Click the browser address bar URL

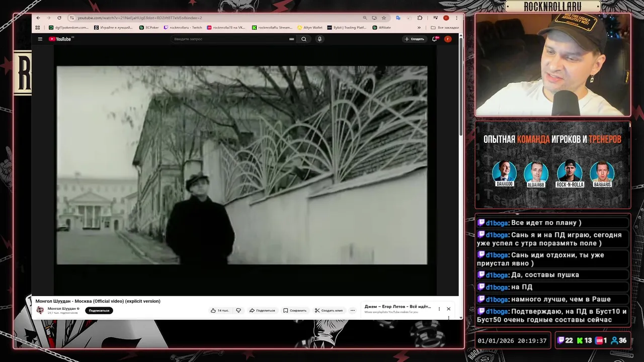point(140,18)
